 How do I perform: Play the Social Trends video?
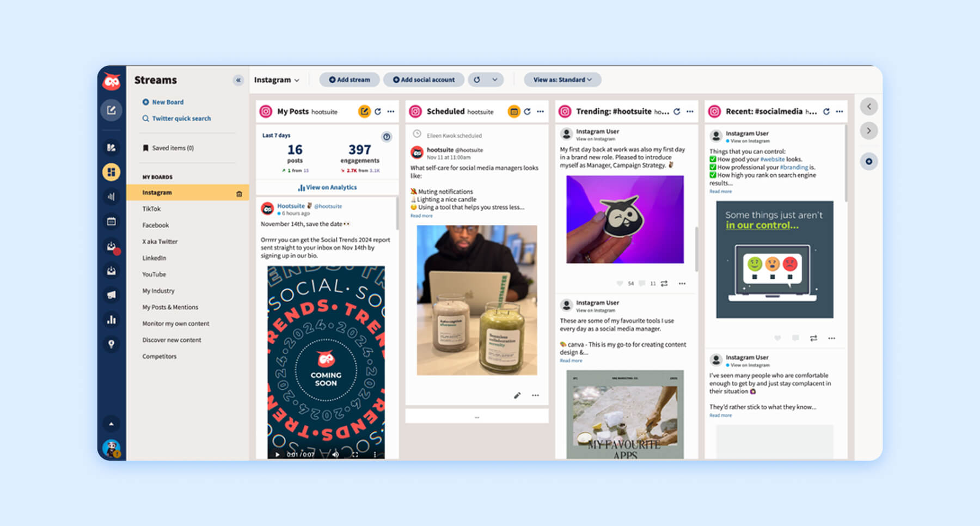[x=277, y=454]
